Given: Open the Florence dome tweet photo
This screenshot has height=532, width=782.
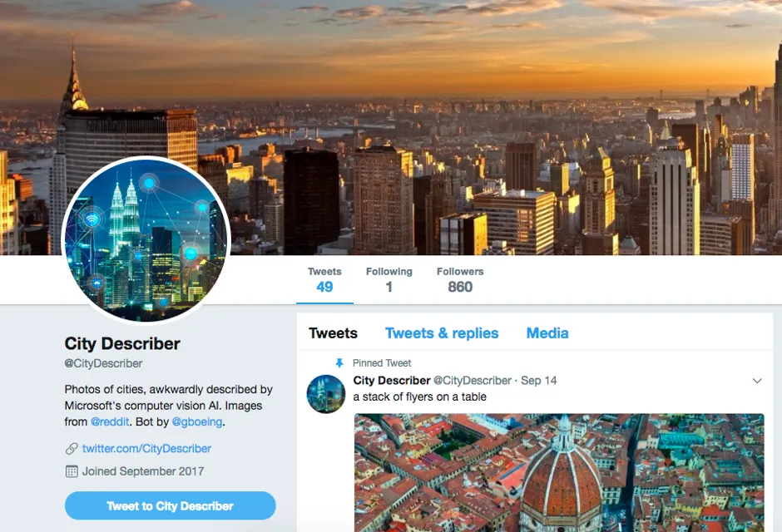Looking at the screenshot, I should tap(559, 473).
